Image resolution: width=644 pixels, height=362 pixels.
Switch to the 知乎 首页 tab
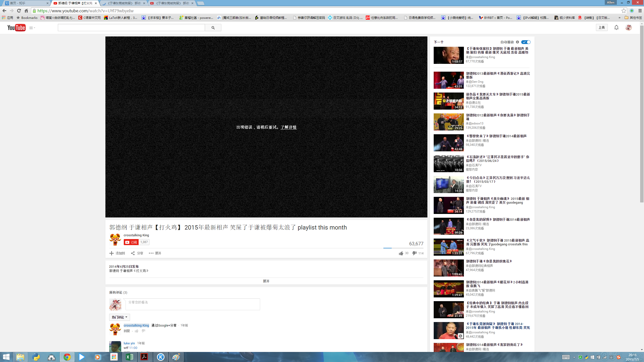point(26,3)
